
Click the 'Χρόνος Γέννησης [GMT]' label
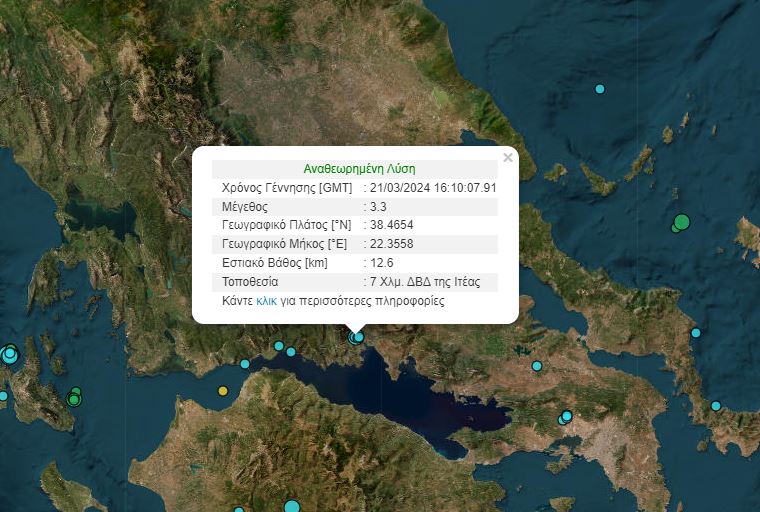(287, 188)
